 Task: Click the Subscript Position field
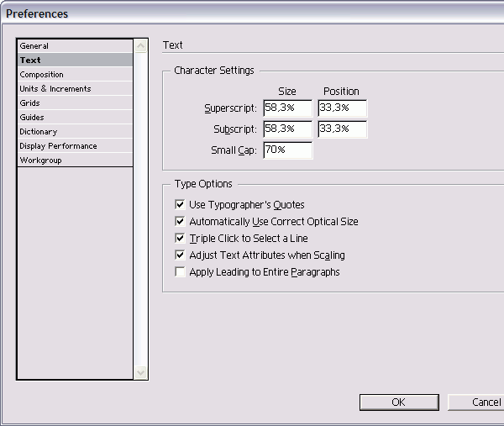tap(342, 129)
